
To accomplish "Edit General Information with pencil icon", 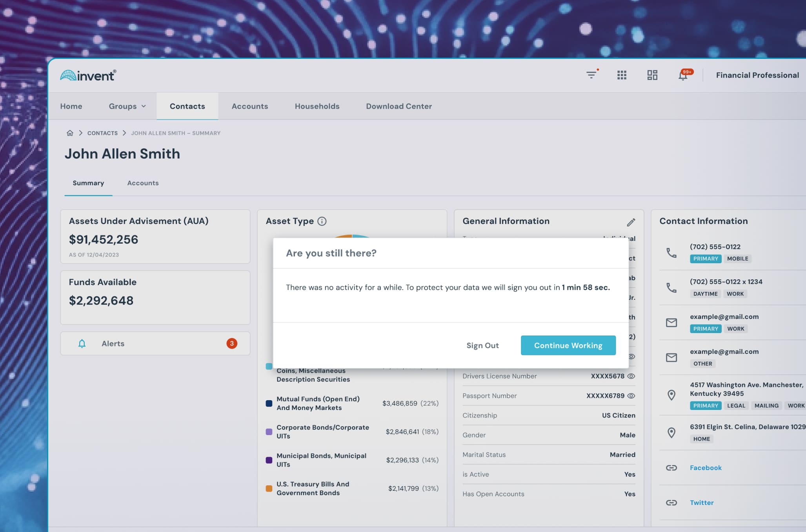I will (631, 222).
